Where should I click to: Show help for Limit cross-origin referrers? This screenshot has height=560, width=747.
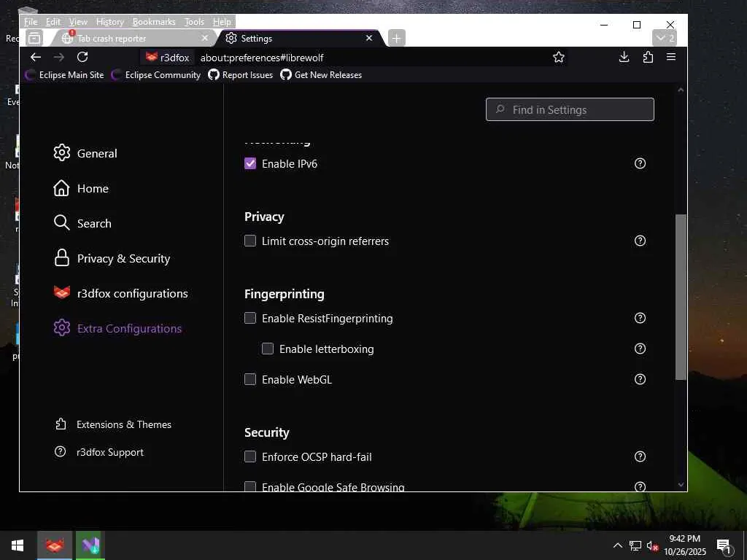pyautogui.click(x=640, y=241)
